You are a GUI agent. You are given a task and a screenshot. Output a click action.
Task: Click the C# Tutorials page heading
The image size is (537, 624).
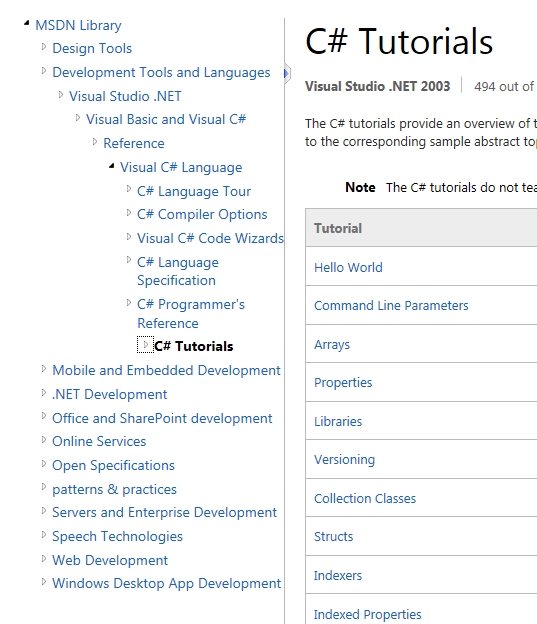click(x=399, y=42)
